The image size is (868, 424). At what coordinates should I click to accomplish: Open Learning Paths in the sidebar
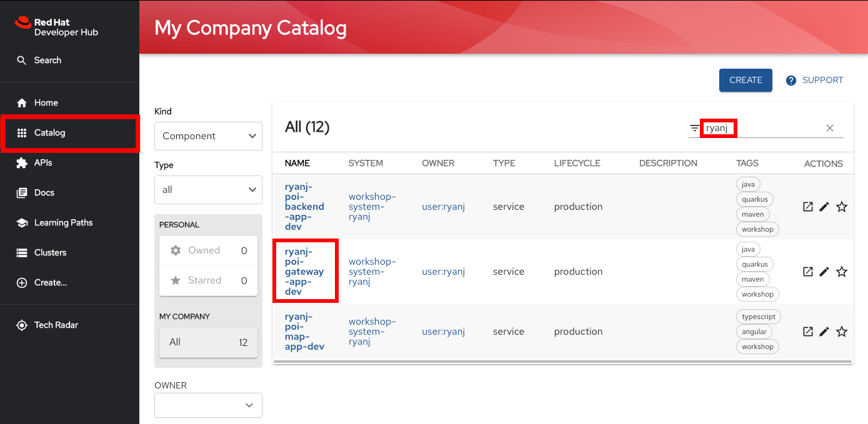[x=69, y=223]
